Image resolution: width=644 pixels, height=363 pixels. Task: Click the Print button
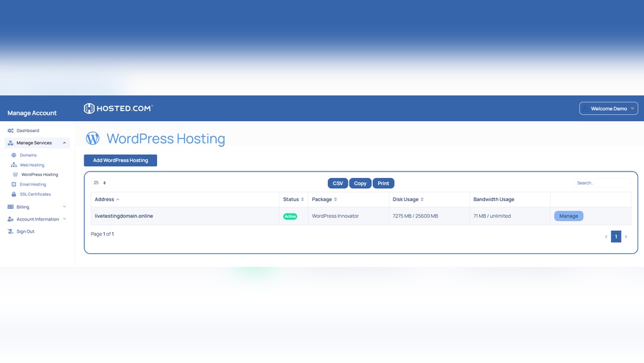tap(383, 183)
